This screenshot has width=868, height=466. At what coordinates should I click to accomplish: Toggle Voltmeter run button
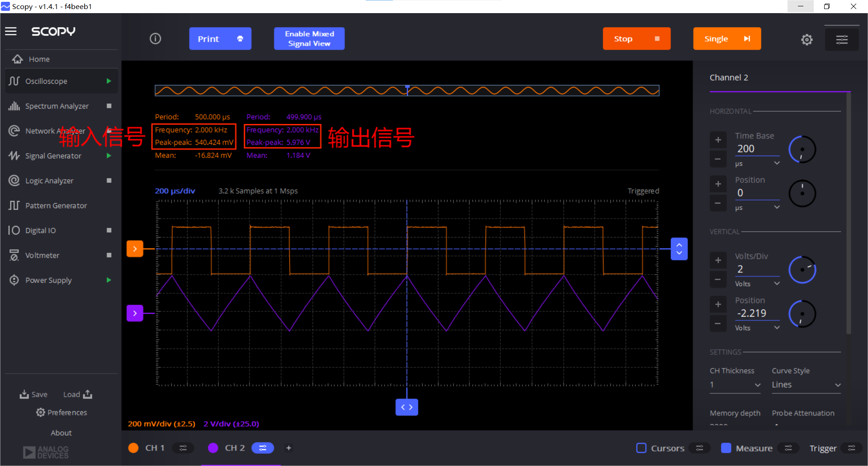click(108, 255)
